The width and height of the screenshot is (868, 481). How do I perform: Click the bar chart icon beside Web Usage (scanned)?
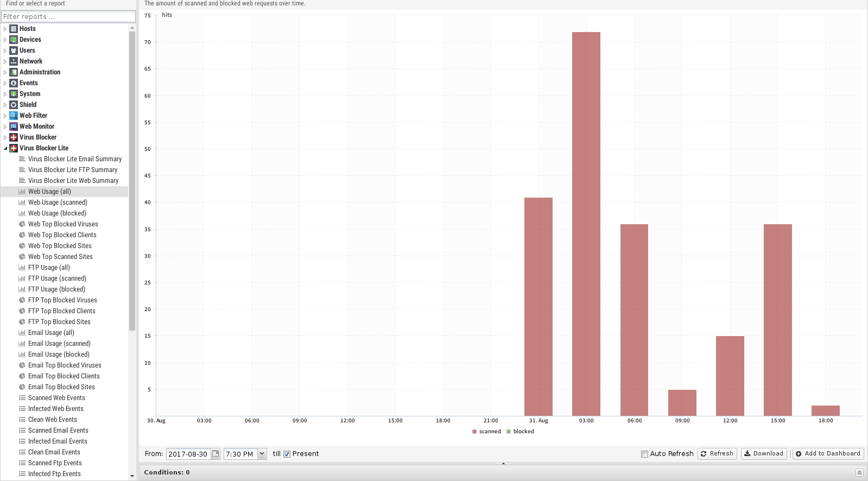pos(22,202)
